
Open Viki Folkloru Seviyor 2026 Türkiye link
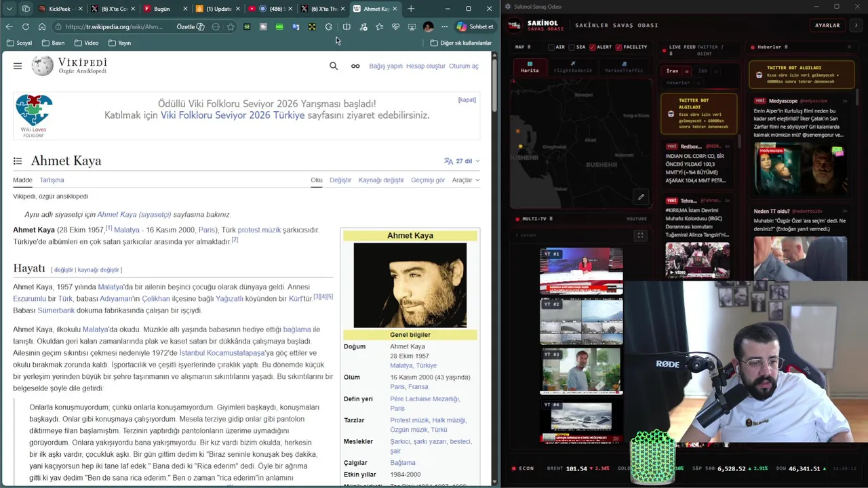point(233,115)
